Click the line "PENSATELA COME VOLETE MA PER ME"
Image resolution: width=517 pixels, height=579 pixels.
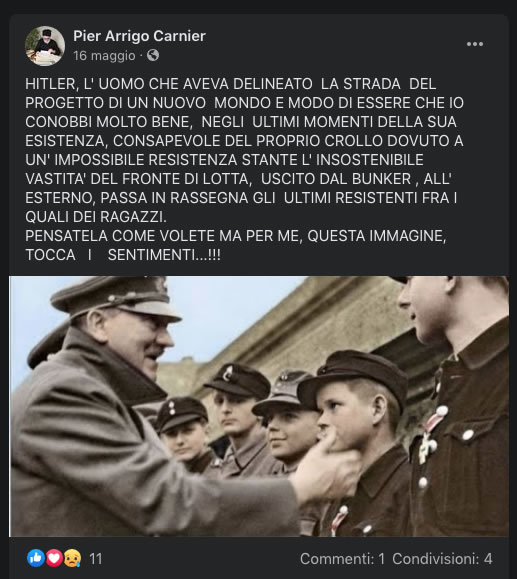point(236,236)
